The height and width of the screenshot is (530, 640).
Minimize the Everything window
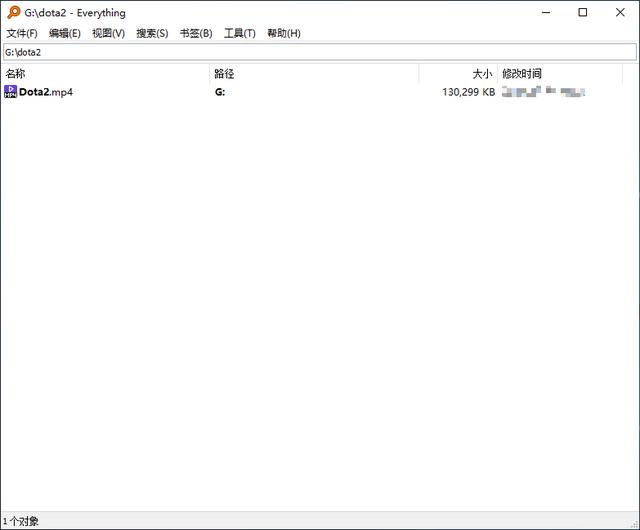(x=546, y=12)
